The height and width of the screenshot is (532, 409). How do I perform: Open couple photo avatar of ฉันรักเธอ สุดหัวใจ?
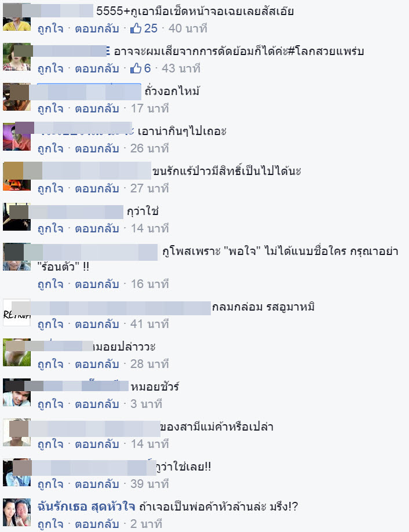(17, 512)
